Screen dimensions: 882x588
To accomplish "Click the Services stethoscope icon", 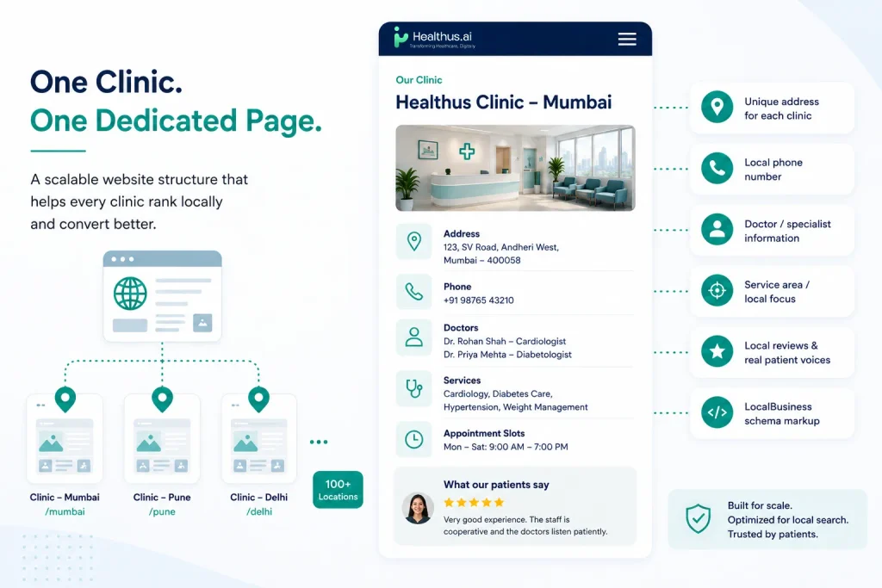I will click(414, 388).
